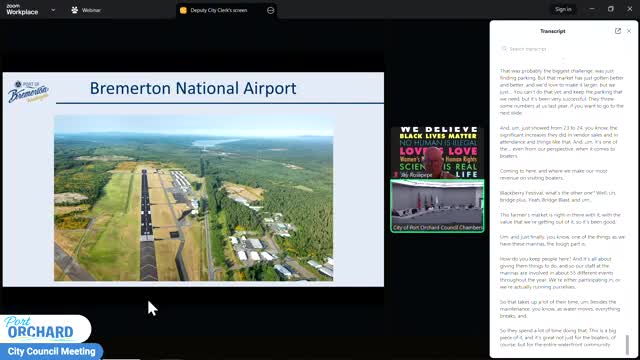
Task: Close the Transcript panel
Action: [x=629, y=31]
